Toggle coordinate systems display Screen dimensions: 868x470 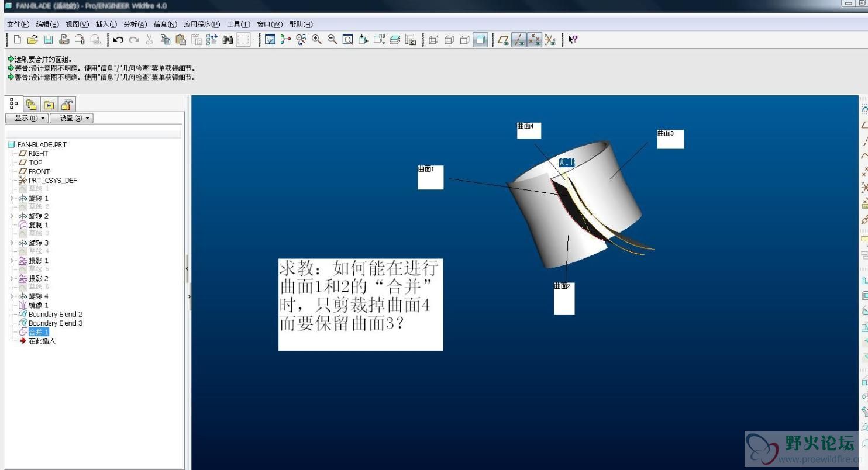(550, 40)
